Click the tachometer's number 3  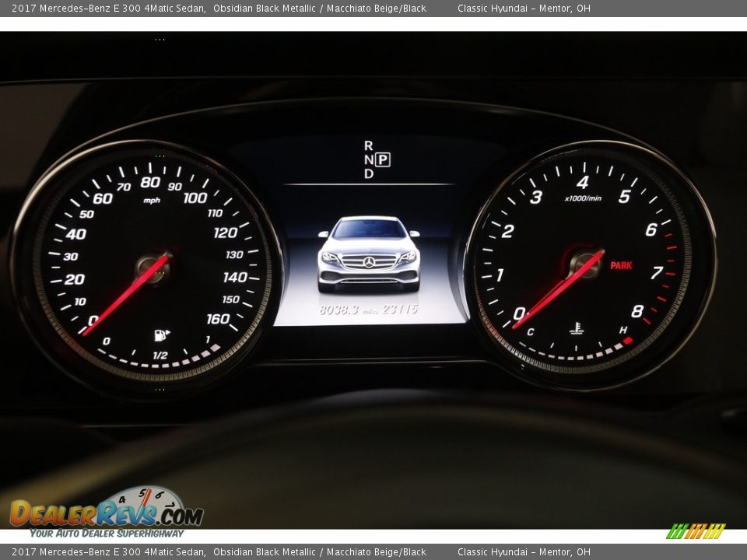click(536, 197)
